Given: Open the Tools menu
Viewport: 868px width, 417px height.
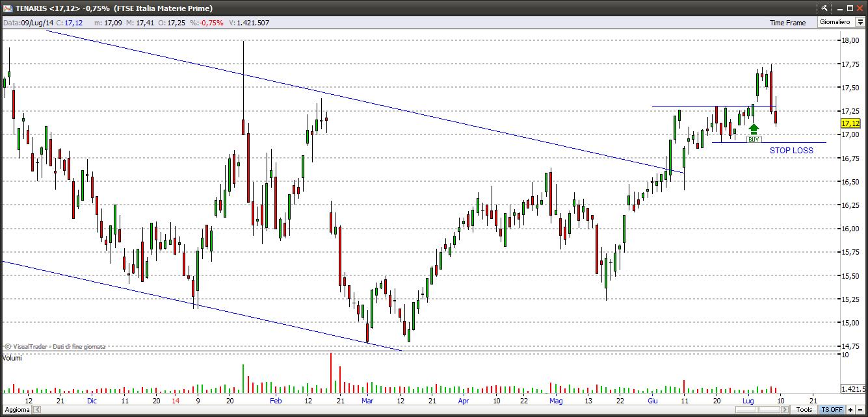Looking at the screenshot, I should (804, 410).
